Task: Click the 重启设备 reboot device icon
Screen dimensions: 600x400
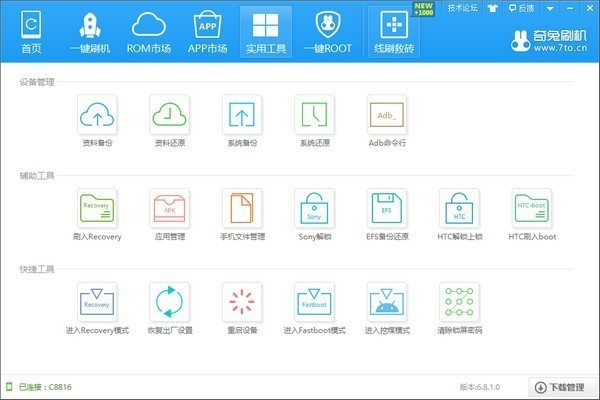Action: 242,302
